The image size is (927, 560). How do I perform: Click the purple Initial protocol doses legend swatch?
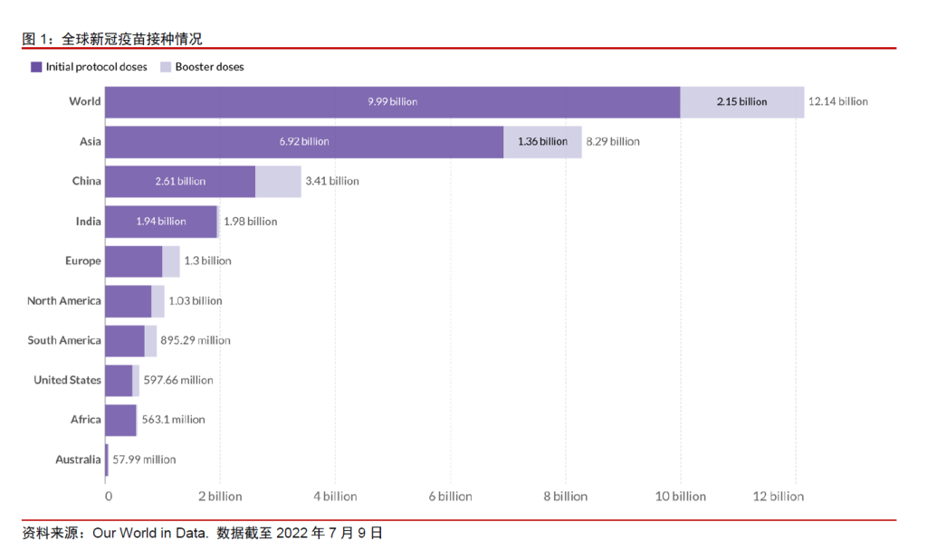[36, 67]
